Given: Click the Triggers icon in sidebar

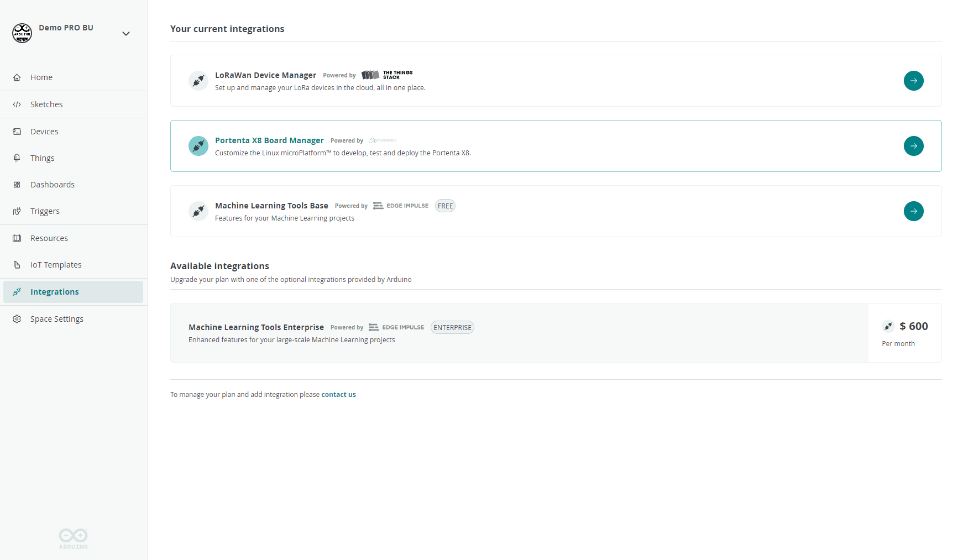Looking at the screenshot, I should pyautogui.click(x=17, y=211).
